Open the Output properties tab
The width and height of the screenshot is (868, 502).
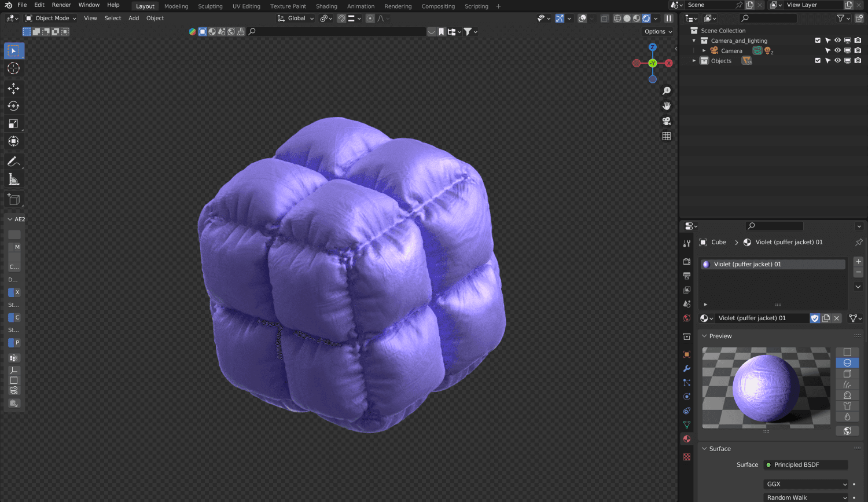point(687,276)
